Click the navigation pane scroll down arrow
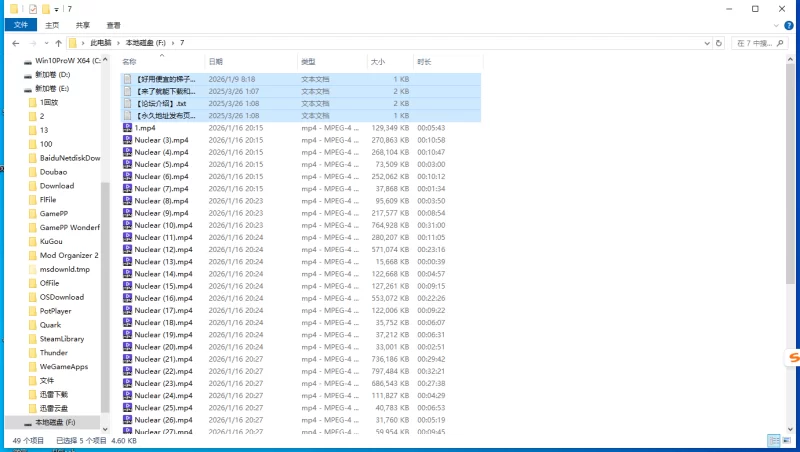 click(x=105, y=429)
